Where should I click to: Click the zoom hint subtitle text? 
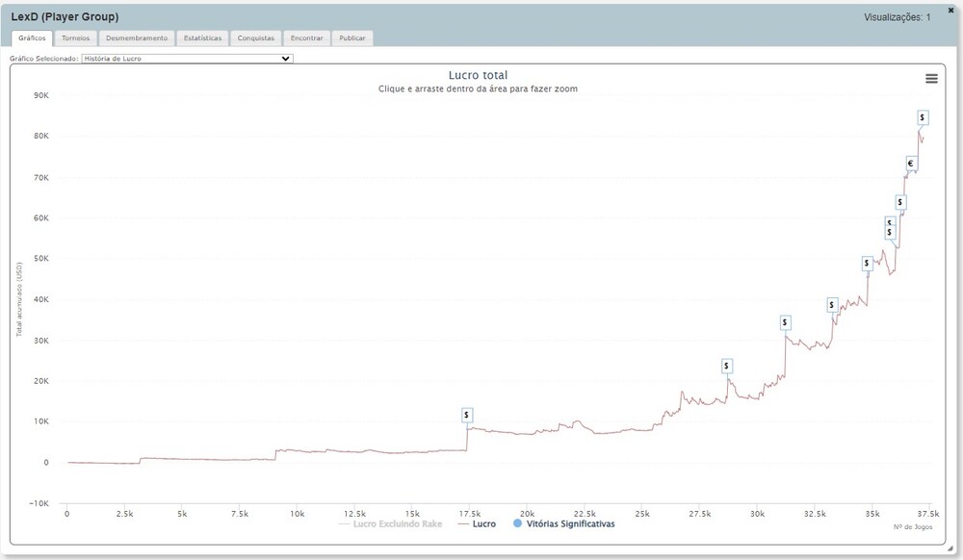478,89
